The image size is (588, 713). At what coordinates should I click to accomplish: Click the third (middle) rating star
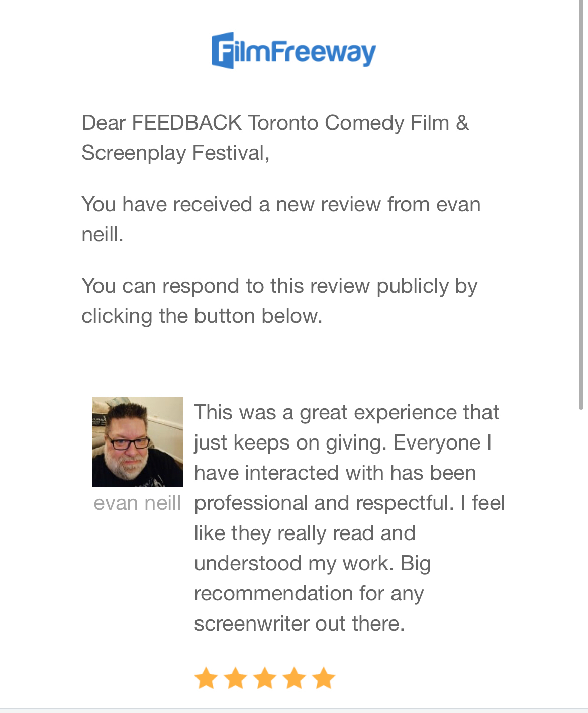point(265,678)
